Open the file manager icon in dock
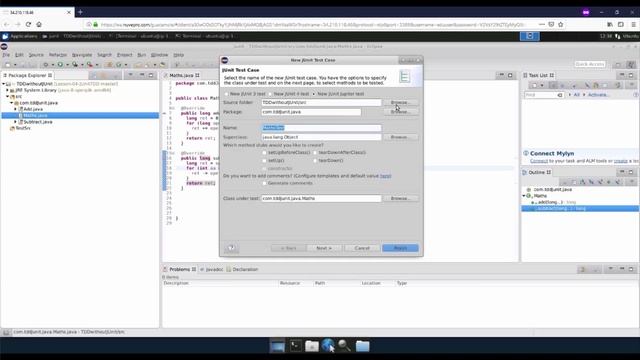 tap(312, 346)
